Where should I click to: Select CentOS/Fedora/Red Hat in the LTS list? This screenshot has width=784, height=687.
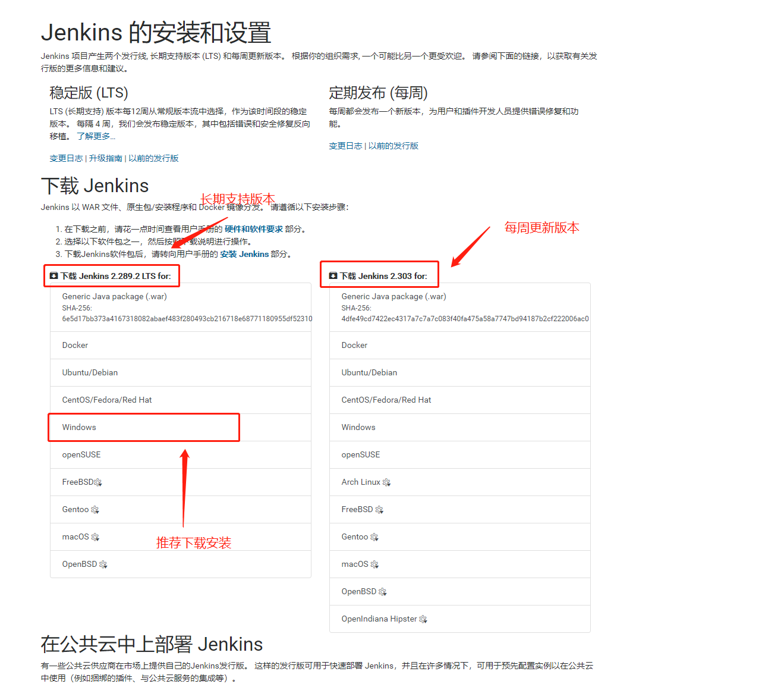coord(181,400)
